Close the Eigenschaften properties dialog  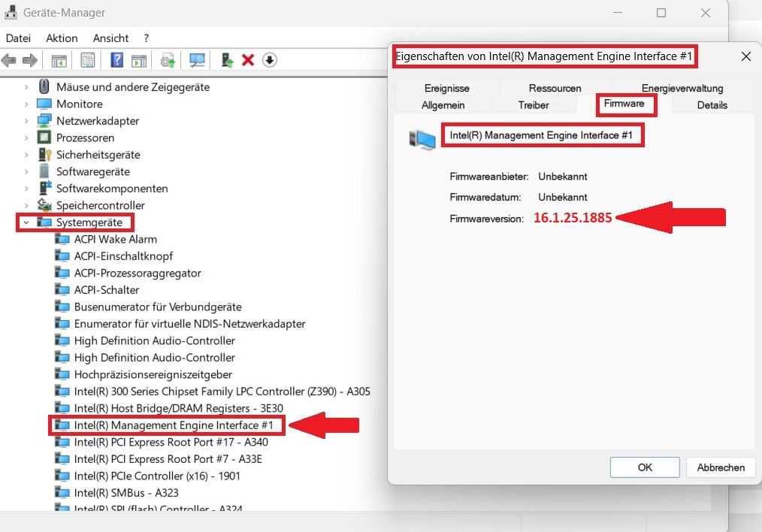coord(746,56)
